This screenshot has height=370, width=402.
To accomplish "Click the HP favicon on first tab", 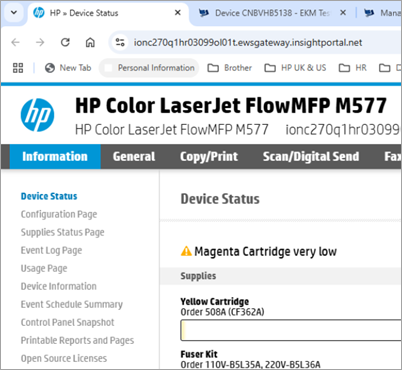I will point(39,13).
